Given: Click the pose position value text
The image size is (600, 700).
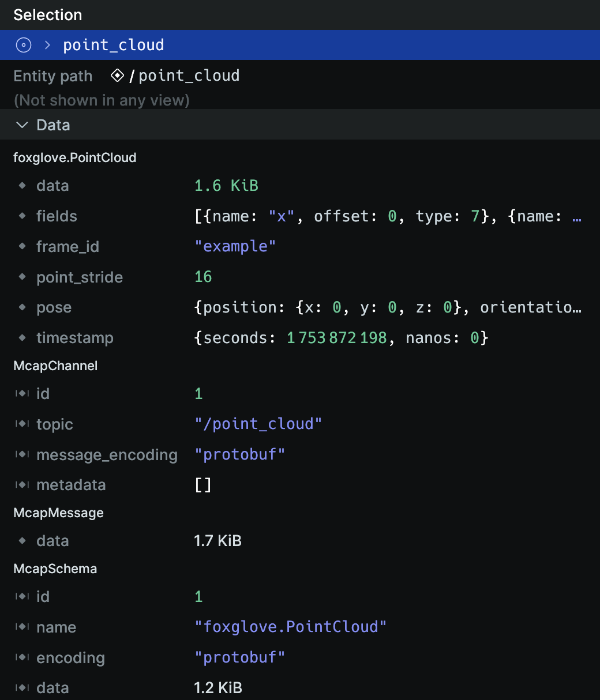Looking at the screenshot, I should pos(388,307).
